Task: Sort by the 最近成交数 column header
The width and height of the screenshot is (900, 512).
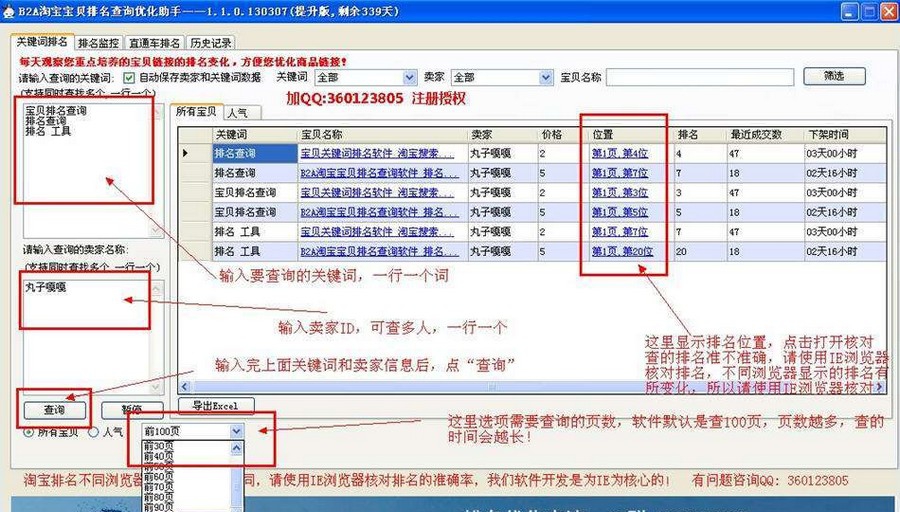Action: (766, 134)
